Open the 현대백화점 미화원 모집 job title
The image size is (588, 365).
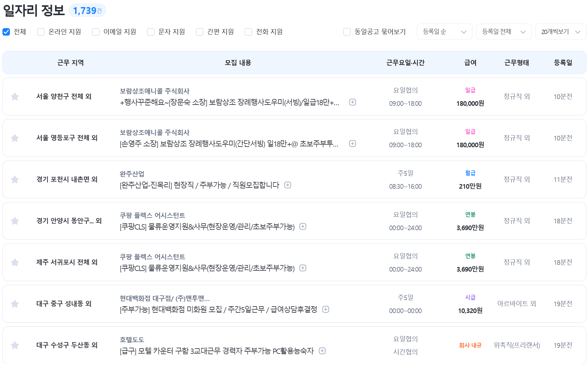point(218,310)
